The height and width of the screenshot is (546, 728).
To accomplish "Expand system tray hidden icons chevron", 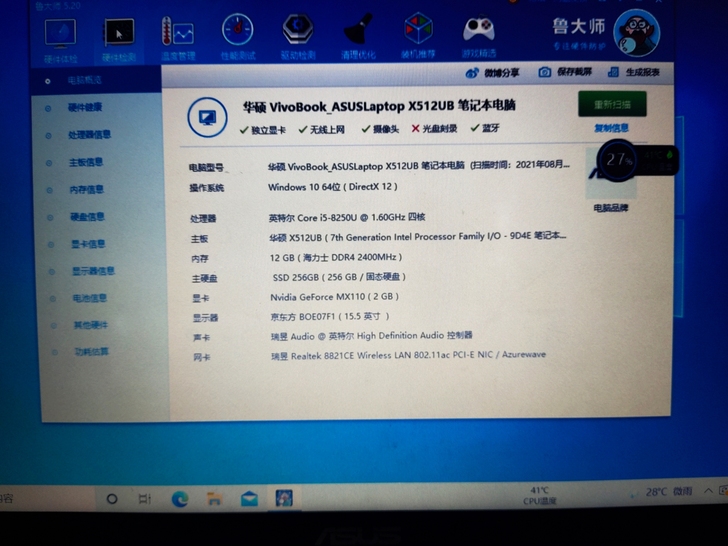I will [708, 491].
